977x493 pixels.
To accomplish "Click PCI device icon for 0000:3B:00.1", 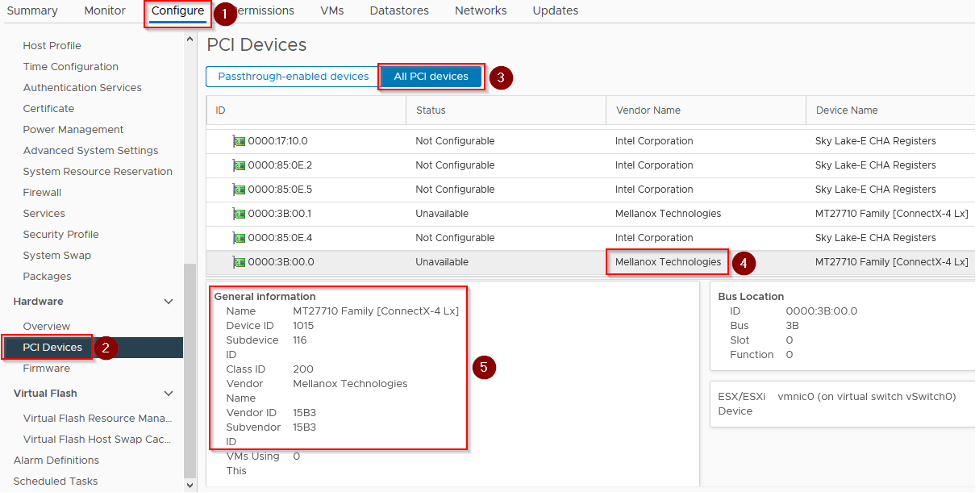I will point(239,214).
